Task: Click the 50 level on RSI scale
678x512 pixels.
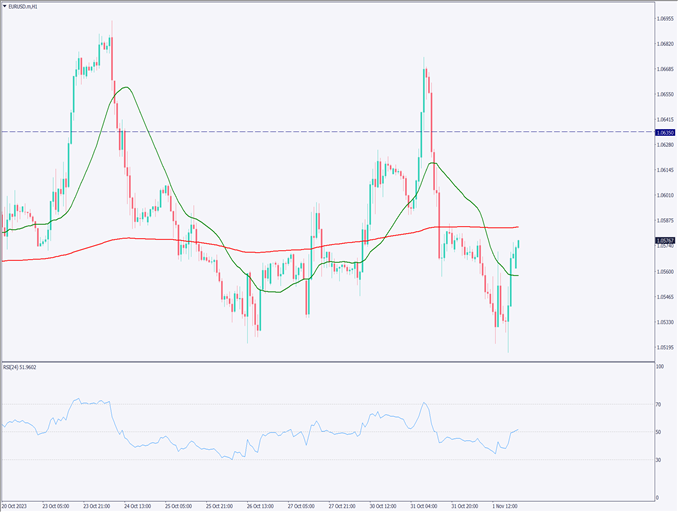Action: [659, 432]
